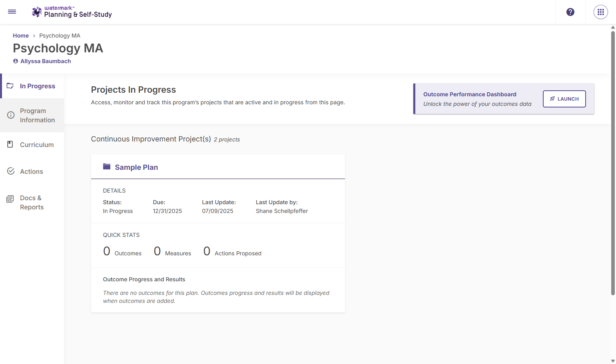Open the help question mark icon

click(570, 12)
